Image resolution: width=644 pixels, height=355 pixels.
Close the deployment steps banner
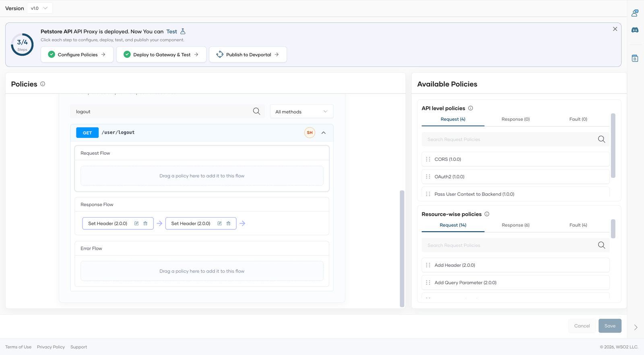point(615,29)
